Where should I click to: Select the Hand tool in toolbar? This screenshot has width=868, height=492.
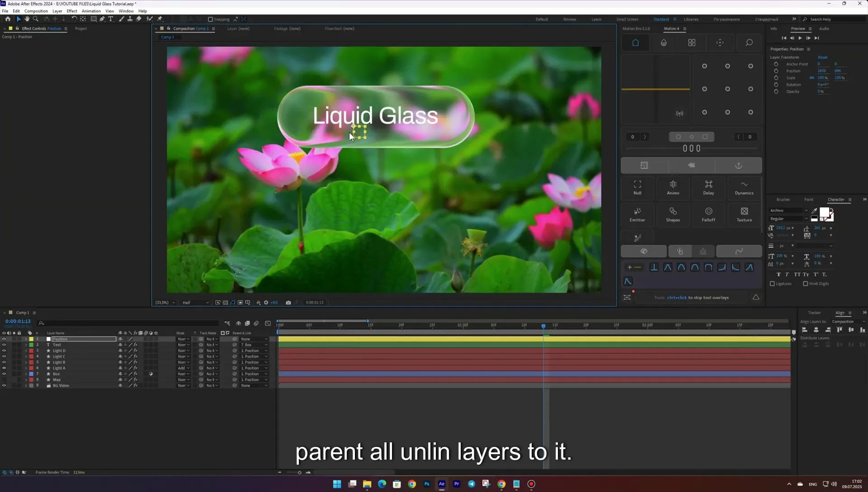[x=27, y=19]
